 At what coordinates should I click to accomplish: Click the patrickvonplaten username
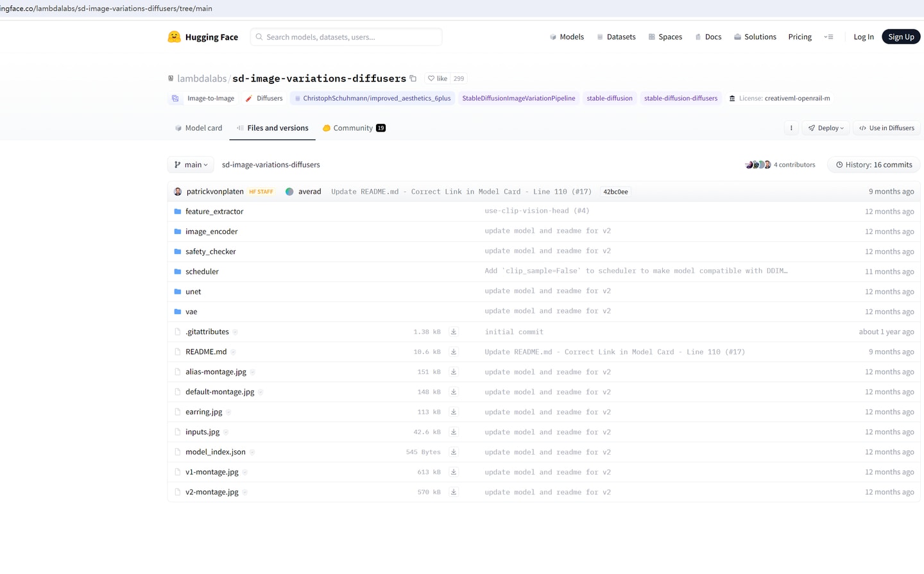coord(215,192)
